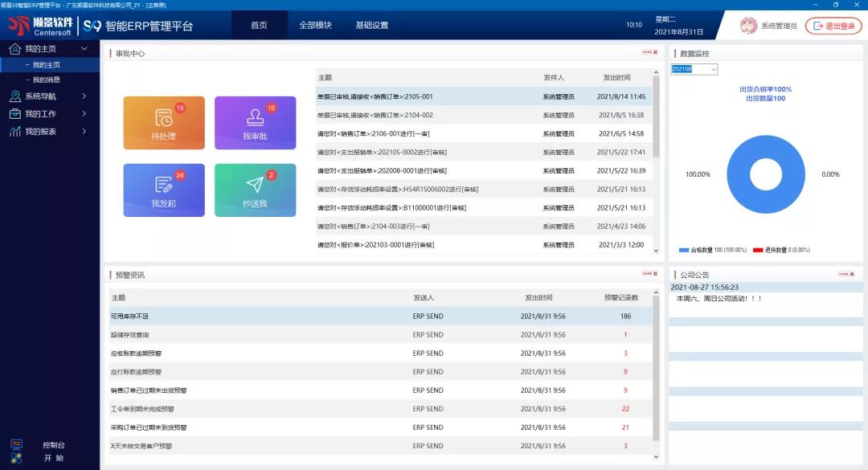Click the 系统管理员 user avatar icon
This screenshot has width=868, height=470.
(748, 26)
